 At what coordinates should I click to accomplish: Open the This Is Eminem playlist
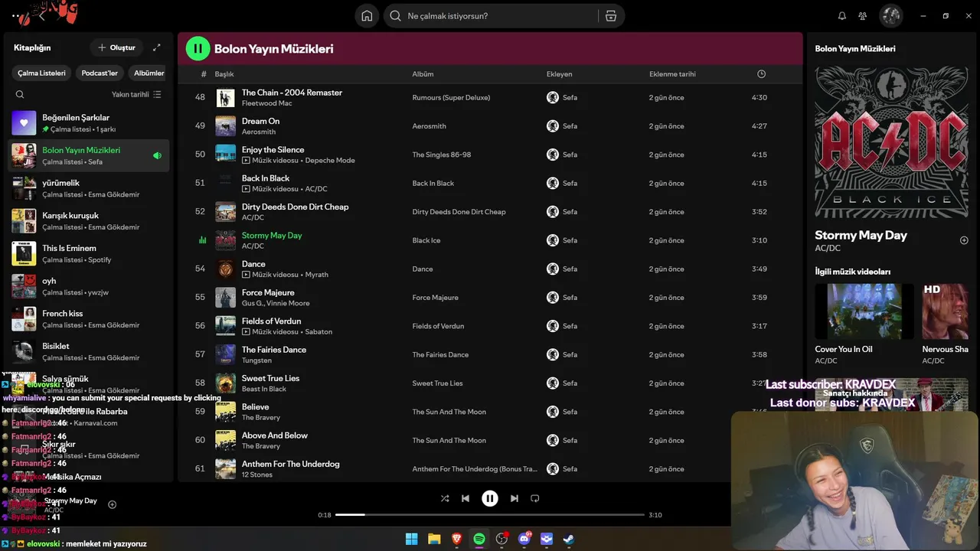[x=89, y=253]
